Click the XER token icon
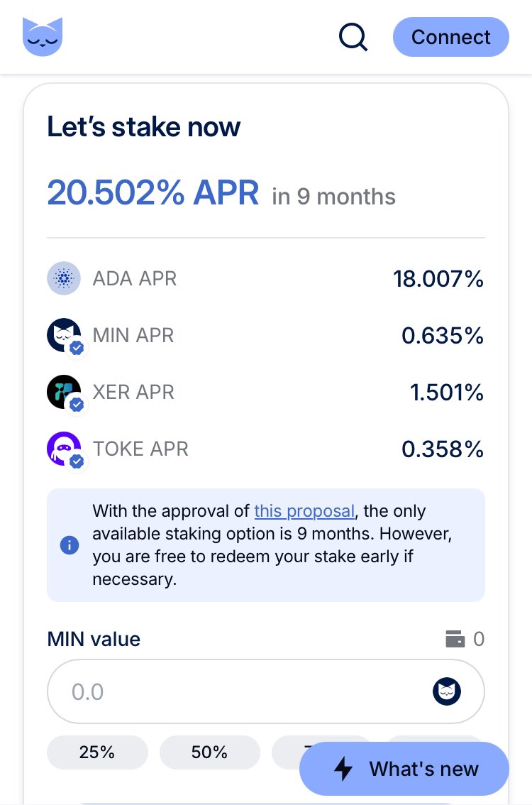 coord(64,392)
